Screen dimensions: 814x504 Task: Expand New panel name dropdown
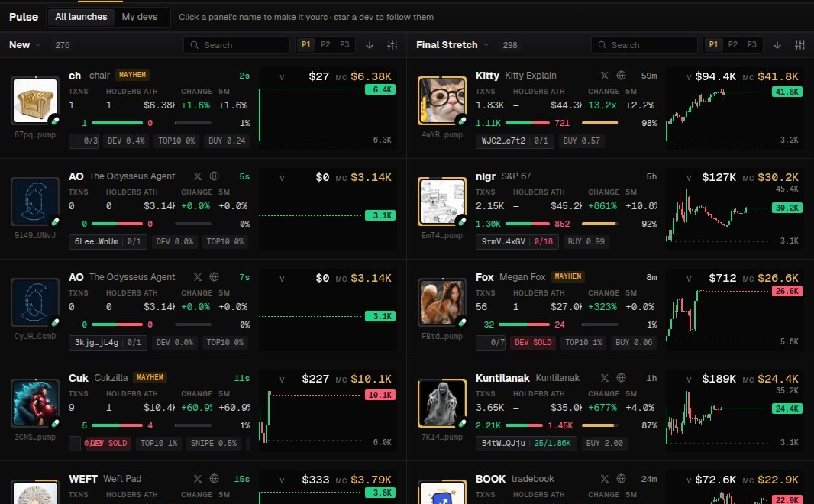point(38,45)
